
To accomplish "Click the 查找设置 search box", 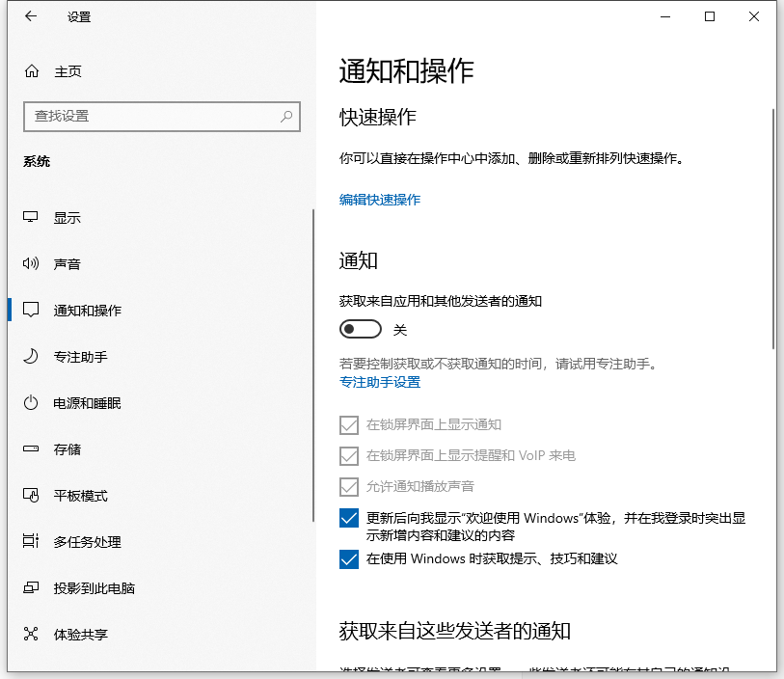I will coord(161,116).
